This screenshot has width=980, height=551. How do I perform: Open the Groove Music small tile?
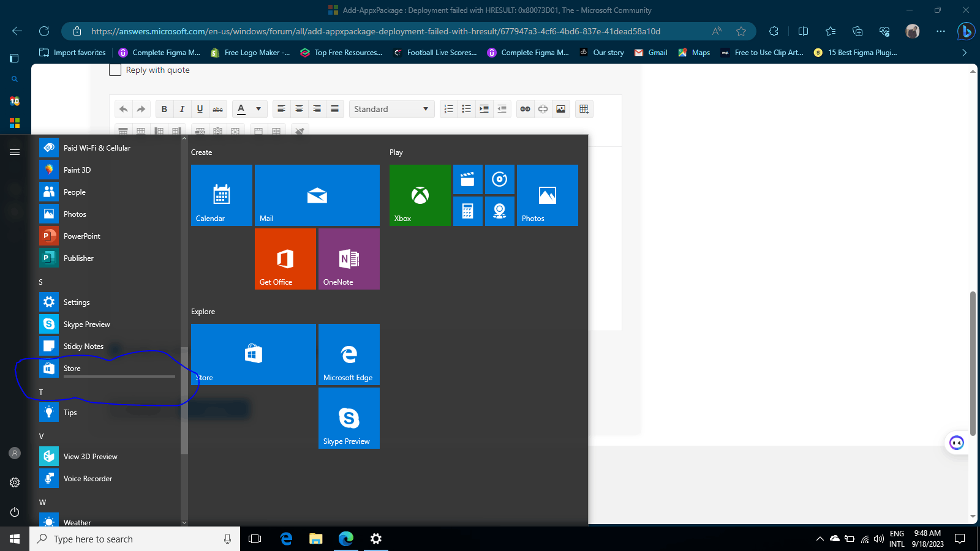click(x=500, y=179)
